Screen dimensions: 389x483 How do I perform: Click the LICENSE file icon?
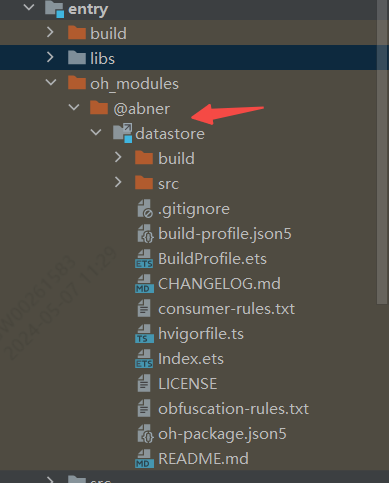click(144, 383)
